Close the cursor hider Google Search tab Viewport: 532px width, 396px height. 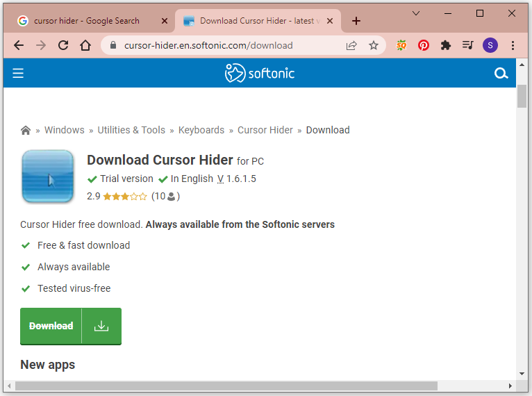pos(165,21)
